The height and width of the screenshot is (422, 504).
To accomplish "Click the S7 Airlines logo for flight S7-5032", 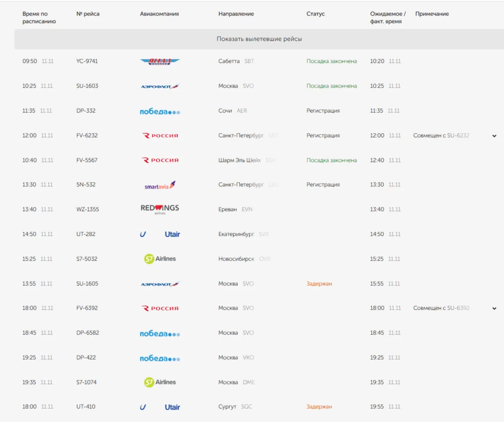I will [160, 259].
